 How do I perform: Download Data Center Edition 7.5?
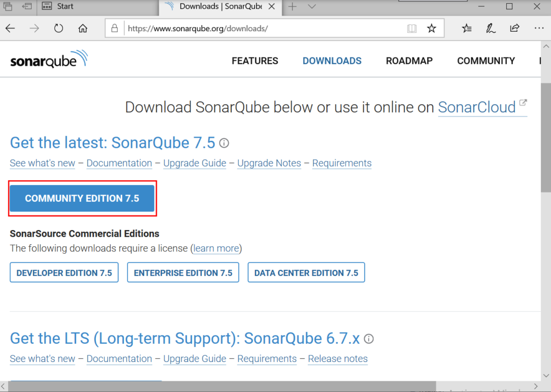(x=306, y=273)
